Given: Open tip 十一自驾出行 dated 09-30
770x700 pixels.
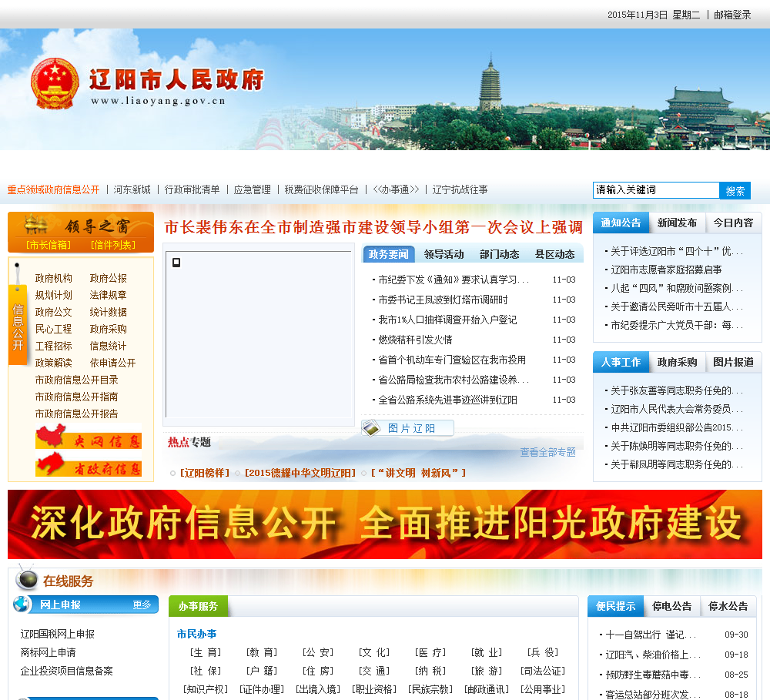Looking at the screenshot, I should [x=651, y=635].
